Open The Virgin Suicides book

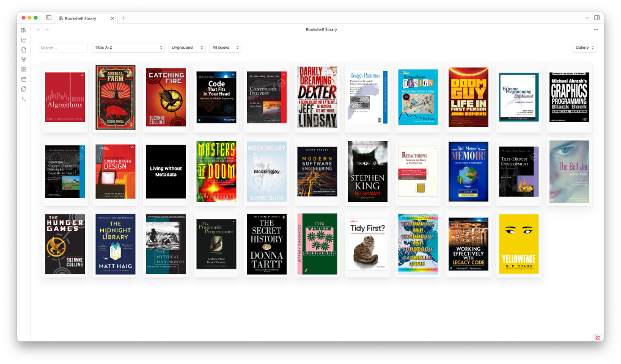pyautogui.click(x=317, y=244)
